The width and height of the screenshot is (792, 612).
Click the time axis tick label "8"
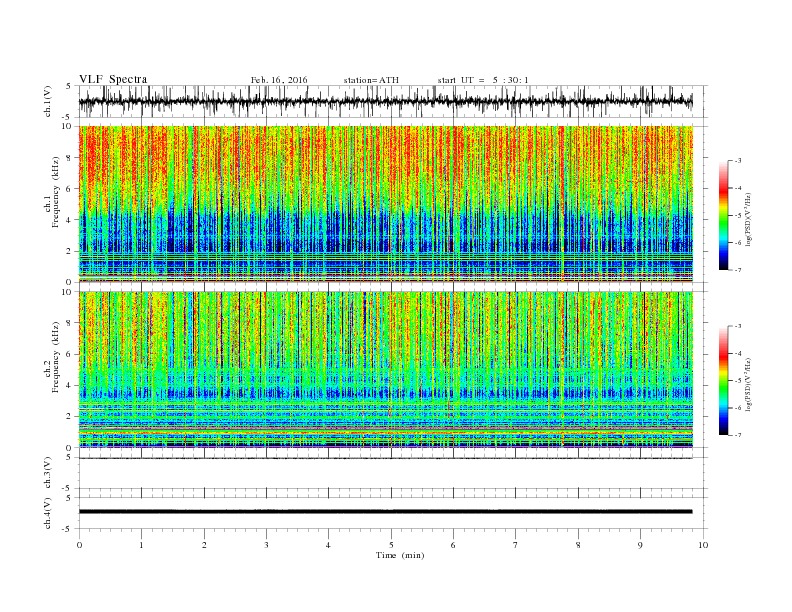pyautogui.click(x=578, y=545)
